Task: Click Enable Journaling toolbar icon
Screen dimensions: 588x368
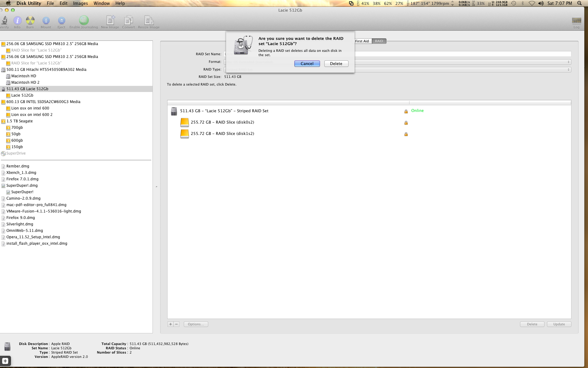Action: click(84, 20)
